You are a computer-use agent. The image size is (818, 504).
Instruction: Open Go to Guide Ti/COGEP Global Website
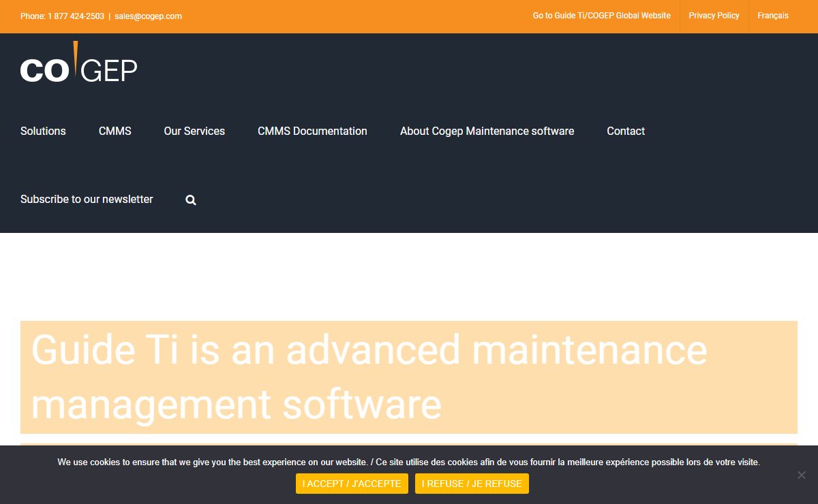602,16
